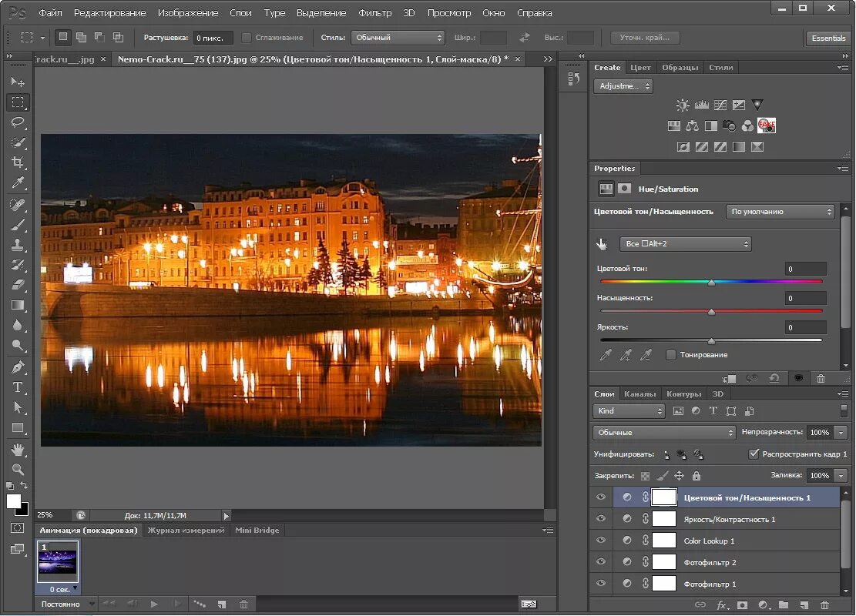Image resolution: width=856 pixels, height=616 pixels.
Task: Open the По умолчанию preset dropdown
Action: [780, 212]
